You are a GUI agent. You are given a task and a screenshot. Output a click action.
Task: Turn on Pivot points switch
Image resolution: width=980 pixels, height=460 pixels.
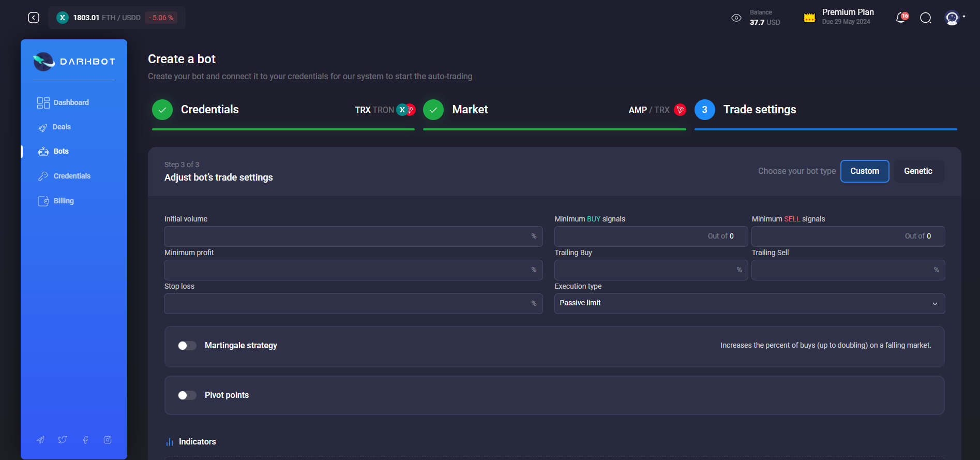(187, 395)
